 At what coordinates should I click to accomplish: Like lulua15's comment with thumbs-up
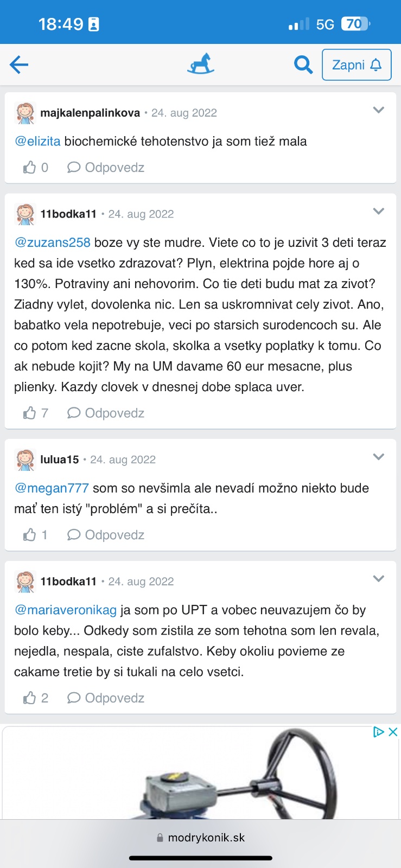30,535
